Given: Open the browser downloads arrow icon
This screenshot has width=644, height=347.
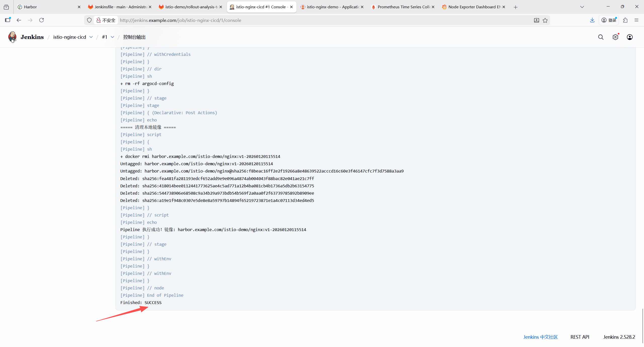Looking at the screenshot, I should coord(592,20).
